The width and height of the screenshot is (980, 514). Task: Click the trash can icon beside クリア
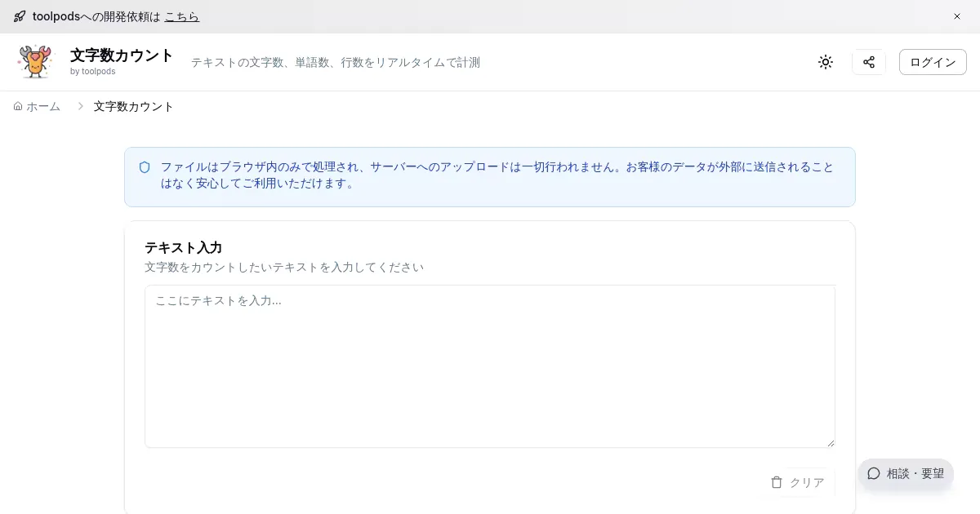(777, 482)
